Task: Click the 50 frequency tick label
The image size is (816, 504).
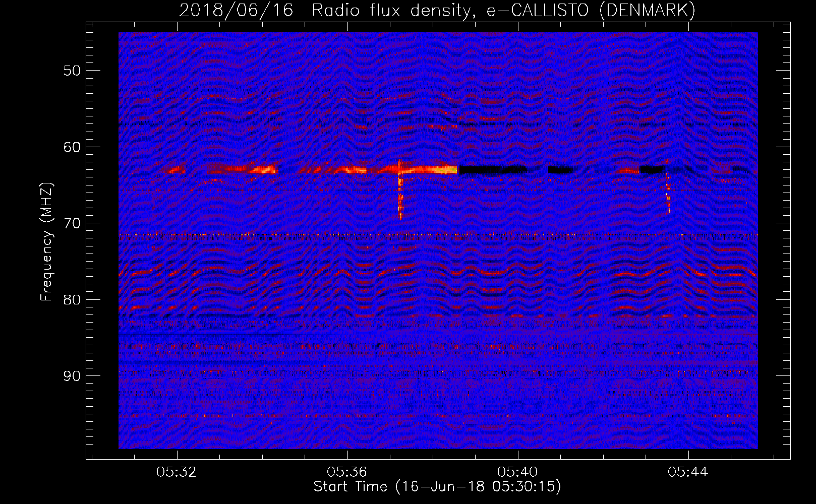Action: pyautogui.click(x=72, y=71)
